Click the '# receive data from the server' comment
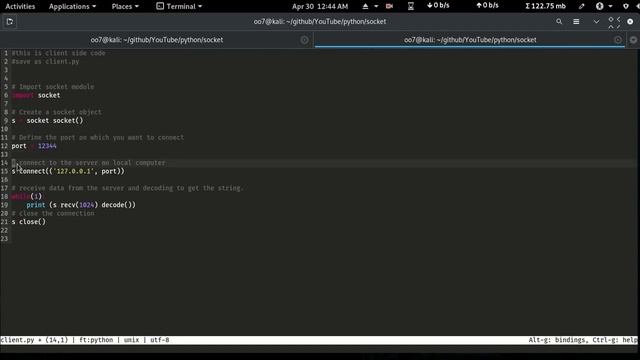 coord(127,188)
